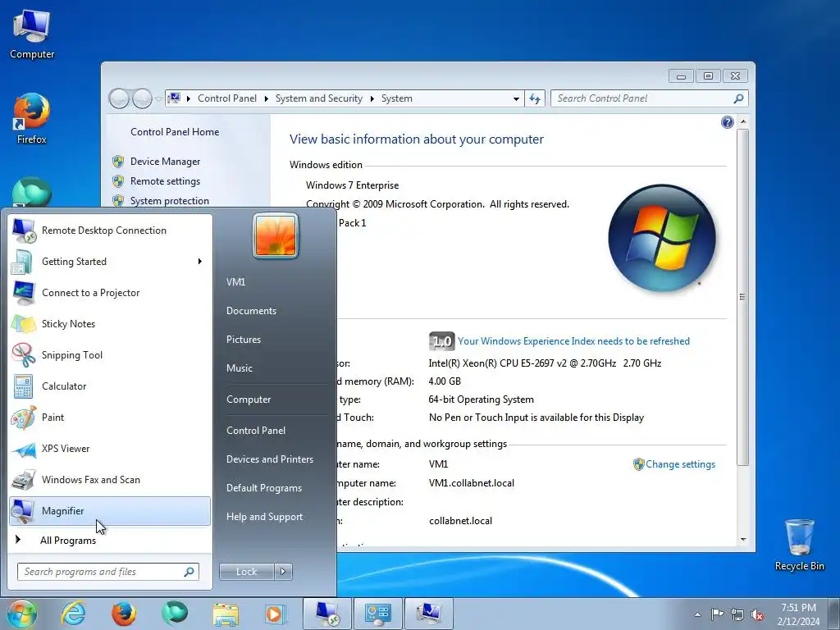Click the user account picture in Start menu
Image resolution: width=840 pixels, height=630 pixels.
pyautogui.click(x=276, y=235)
